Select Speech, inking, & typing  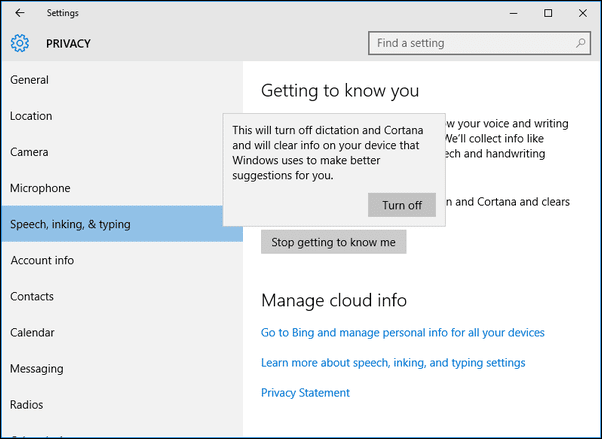point(122,224)
